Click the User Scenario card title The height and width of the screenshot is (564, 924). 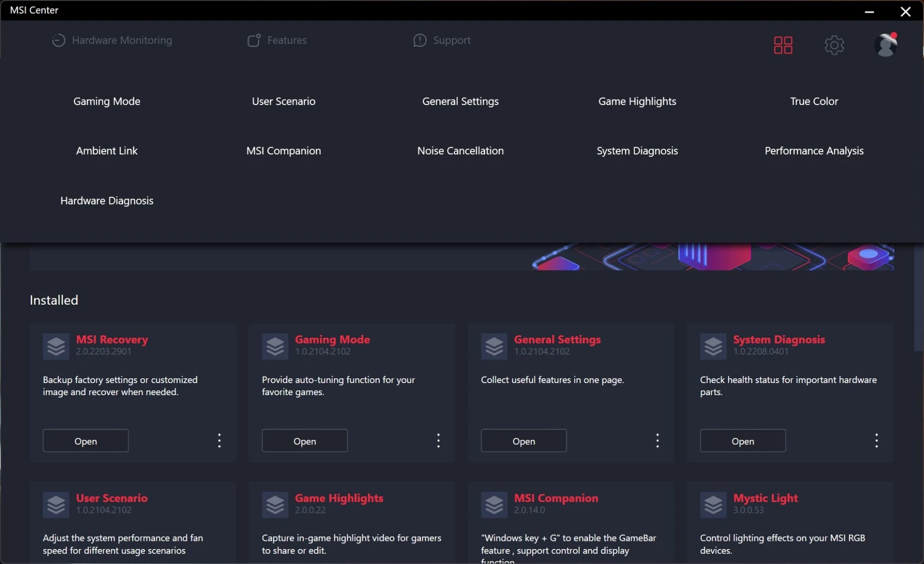112,498
